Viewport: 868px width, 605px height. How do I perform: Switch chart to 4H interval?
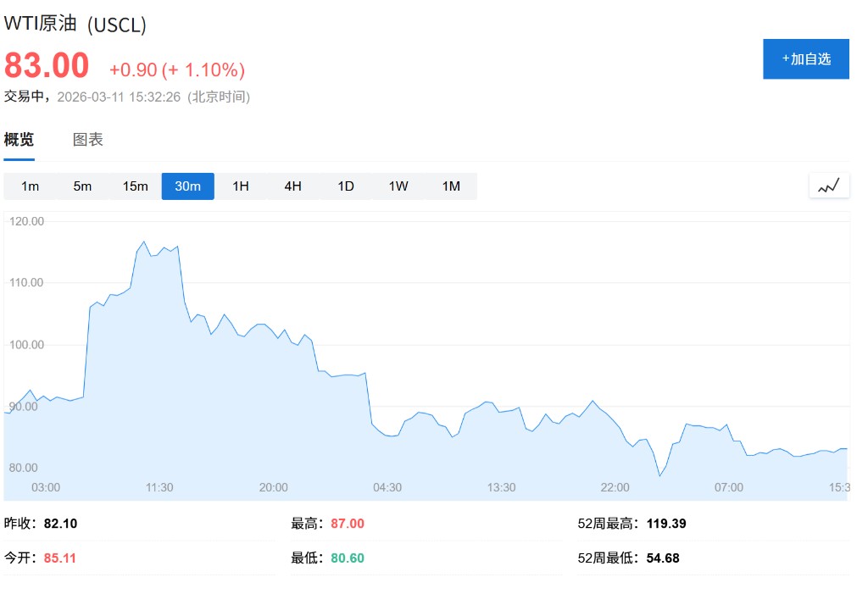coord(292,186)
